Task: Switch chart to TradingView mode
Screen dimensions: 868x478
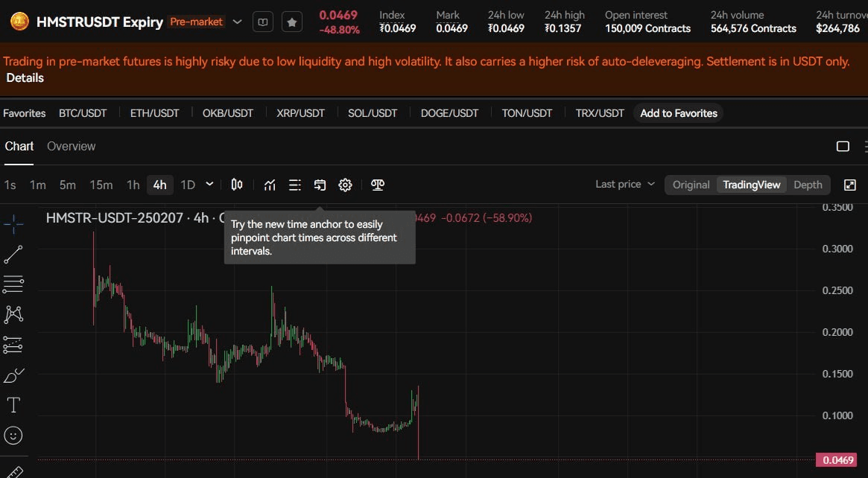Action: pyautogui.click(x=751, y=185)
